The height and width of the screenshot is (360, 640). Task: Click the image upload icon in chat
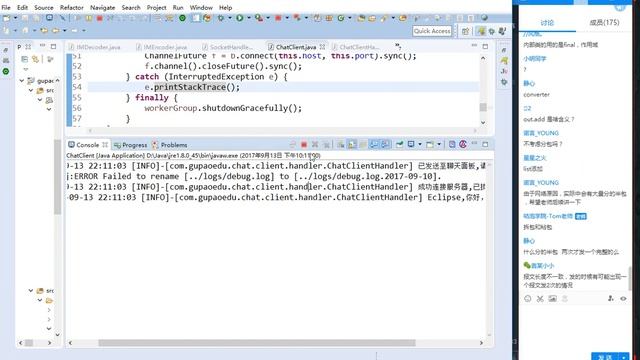click(x=552, y=299)
